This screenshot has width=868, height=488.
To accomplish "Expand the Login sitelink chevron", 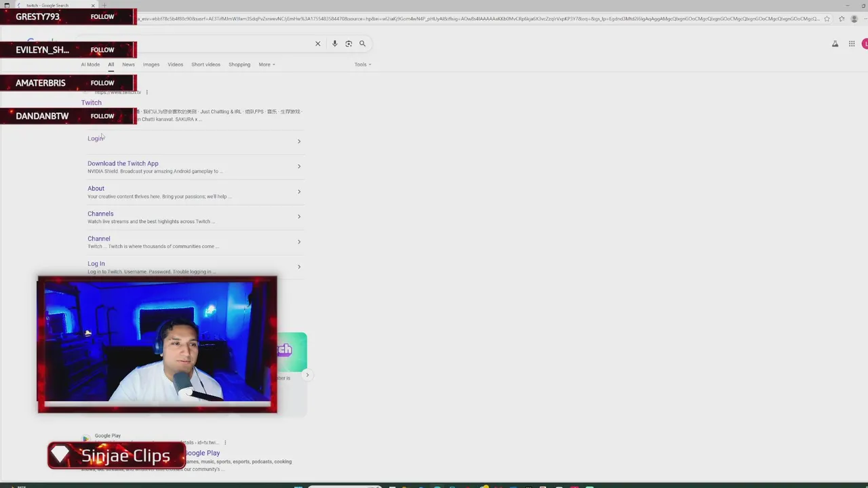I will [x=299, y=141].
